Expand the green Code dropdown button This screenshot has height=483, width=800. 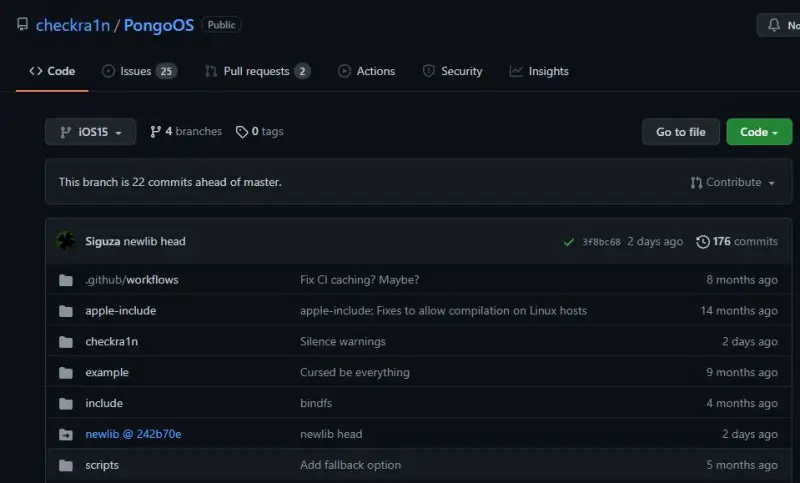coord(759,132)
